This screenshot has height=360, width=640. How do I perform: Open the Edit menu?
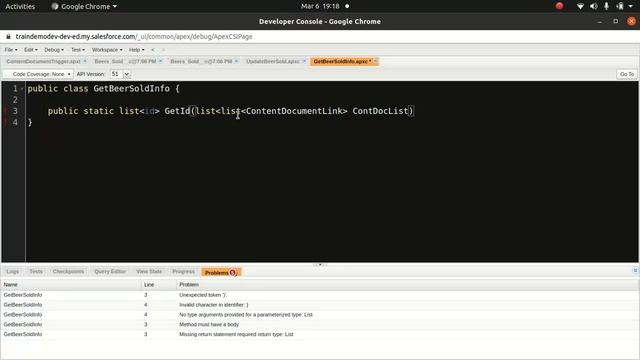pos(31,50)
